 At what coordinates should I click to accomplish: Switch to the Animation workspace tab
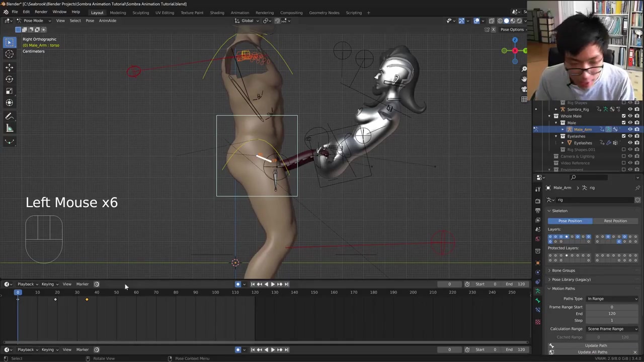point(239,13)
